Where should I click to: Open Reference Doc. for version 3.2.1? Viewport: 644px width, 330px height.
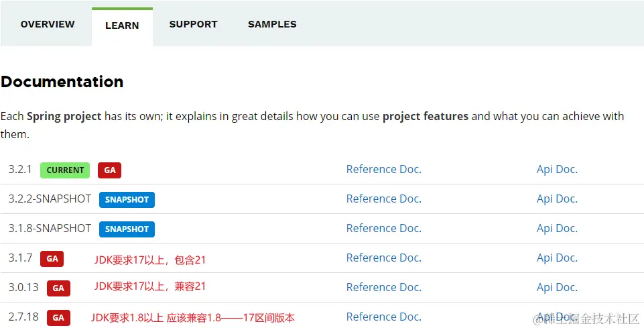pyautogui.click(x=383, y=169)
